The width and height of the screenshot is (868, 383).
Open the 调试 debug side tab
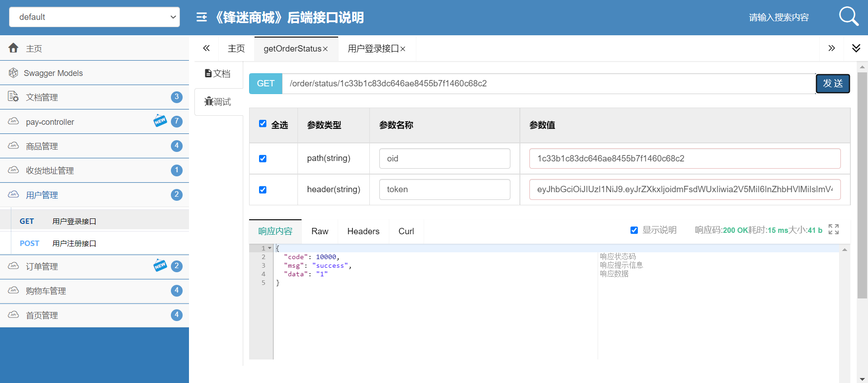click(218, 102)
